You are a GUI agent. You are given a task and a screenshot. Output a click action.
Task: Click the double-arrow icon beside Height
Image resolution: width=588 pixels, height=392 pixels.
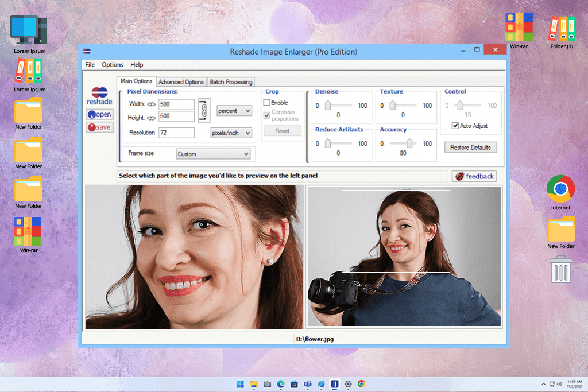[151, 118]
